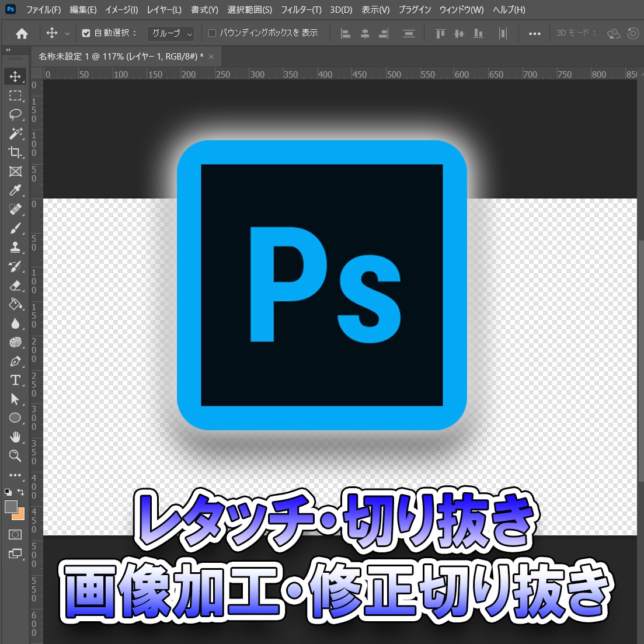The height and width of the screenshot is (644, 644).
Task: Click the foreground color swatch
Action: tap(11, 507)
